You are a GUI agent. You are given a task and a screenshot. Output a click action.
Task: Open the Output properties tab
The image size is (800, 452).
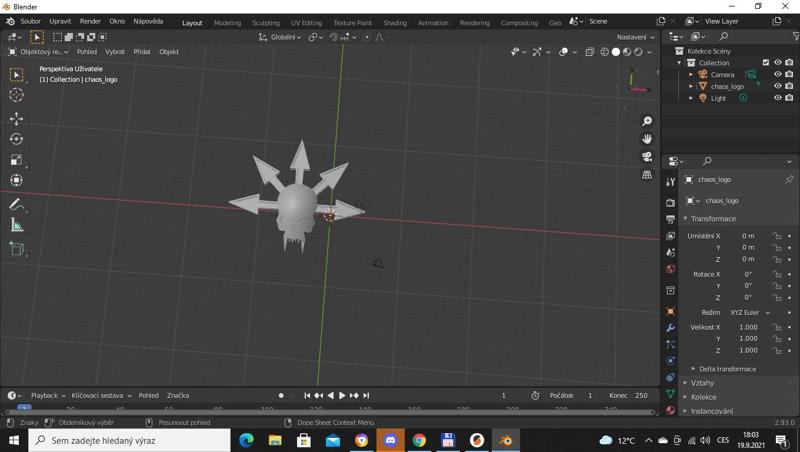click(x=670, y=219)
